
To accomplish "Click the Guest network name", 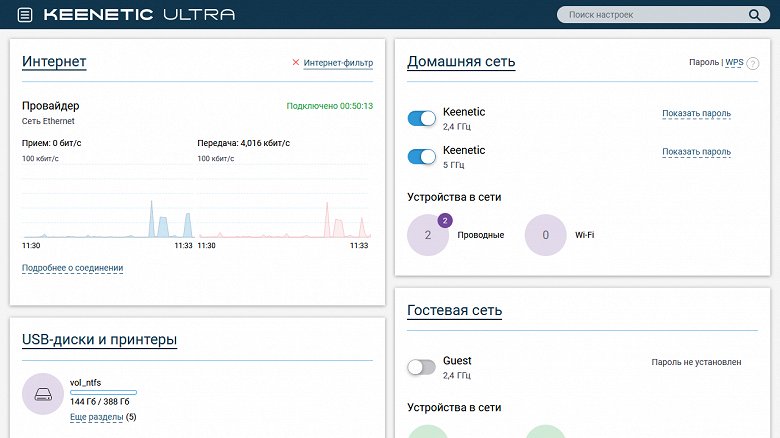I will click(457, 360).
